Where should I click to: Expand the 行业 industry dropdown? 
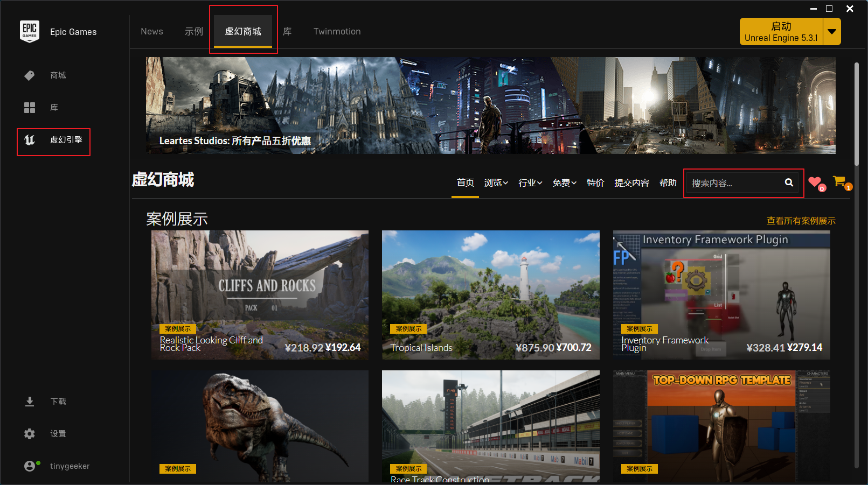pyautogui.click(x=530, y=183)
